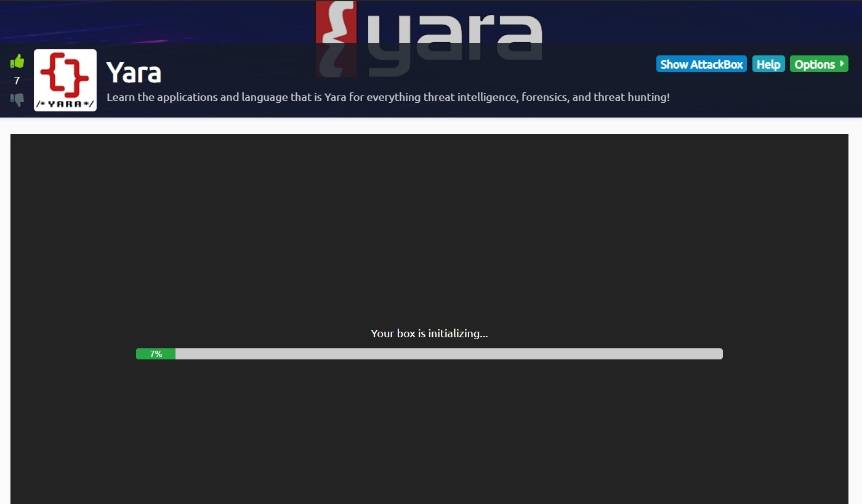Toggle the AttackBox with Show AttackBox
The height and width of the screenshot is (504, 862).
pyautogui.click(x=701, y=65)
